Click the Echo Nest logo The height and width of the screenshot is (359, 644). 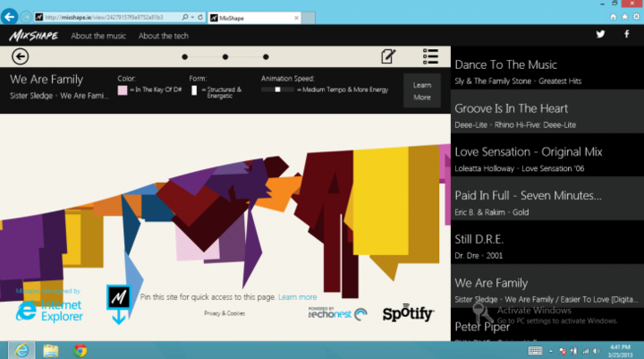337,313
